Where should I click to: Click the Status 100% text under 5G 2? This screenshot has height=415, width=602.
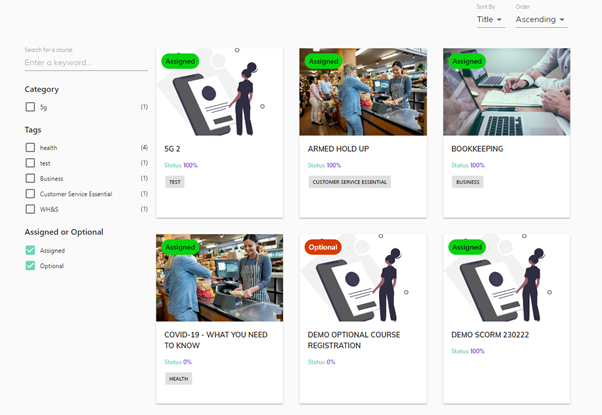tap(181, 165)
